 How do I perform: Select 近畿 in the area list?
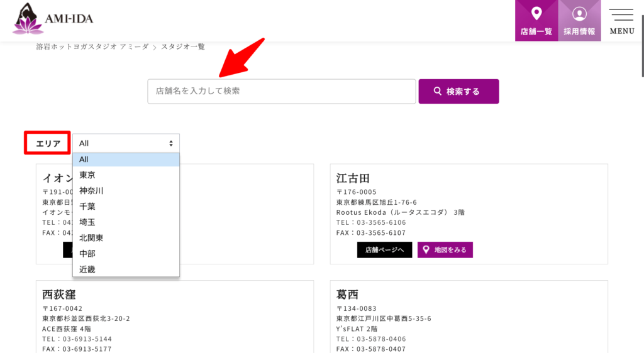click(126, 269)
